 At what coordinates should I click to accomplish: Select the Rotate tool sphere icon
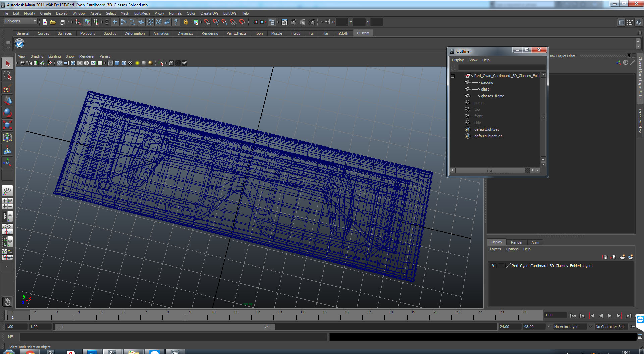7,113
